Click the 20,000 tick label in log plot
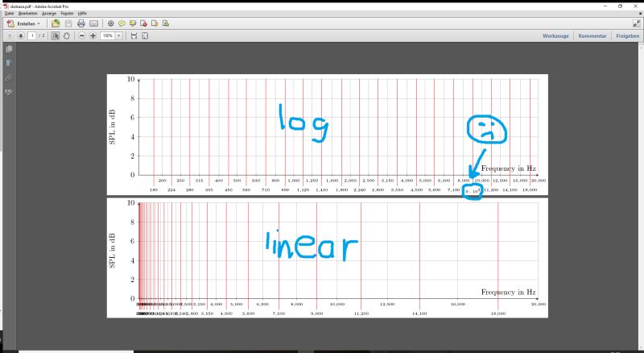644x353 pixels. pyautogui.click(x=539, y=181)
